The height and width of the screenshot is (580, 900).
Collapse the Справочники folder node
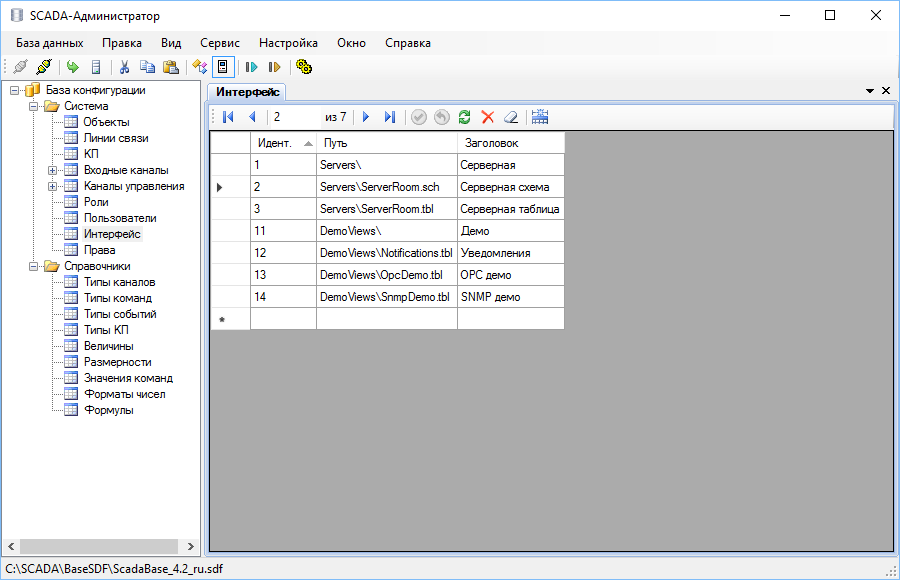[x=34, y=266]
